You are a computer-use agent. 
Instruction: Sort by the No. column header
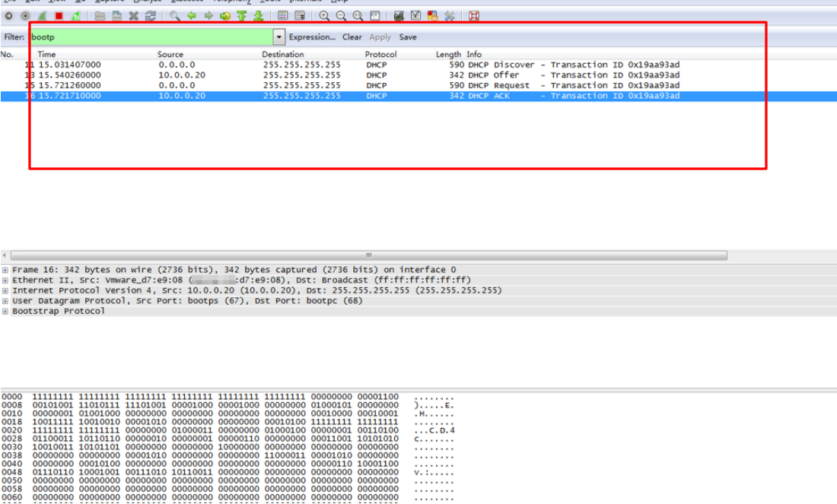(7, 55)
